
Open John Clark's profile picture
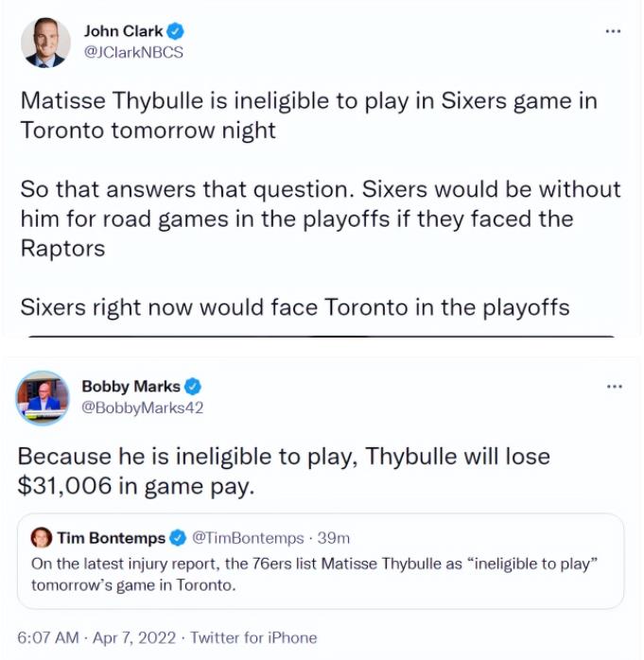[44, 43]
